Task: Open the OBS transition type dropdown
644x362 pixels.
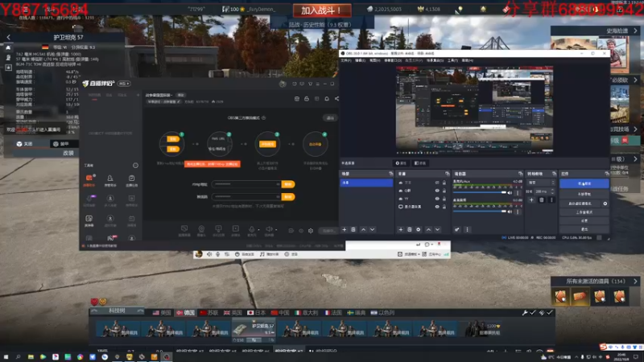Action: coord(541,183)
